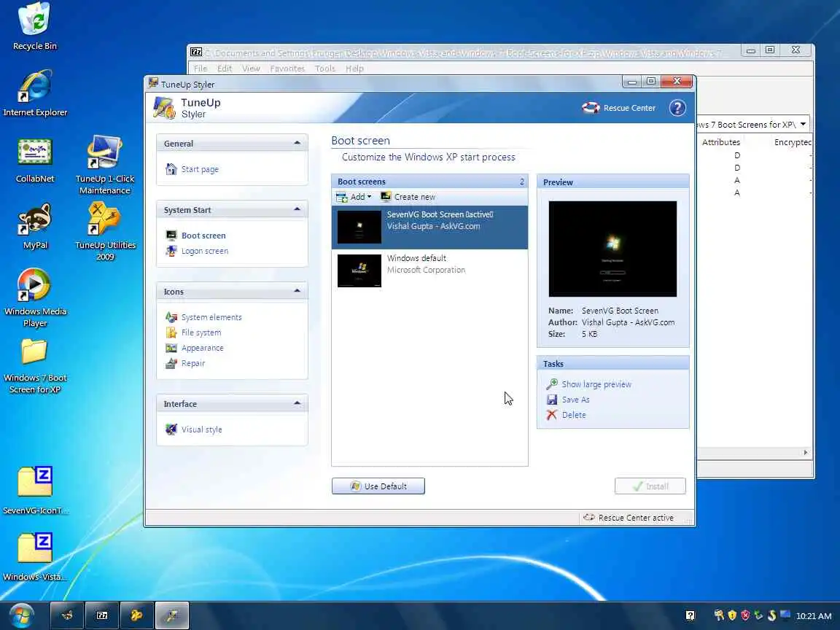840x630 pixels.
Task: Click the Install button
Action: [x=650, y=486]
